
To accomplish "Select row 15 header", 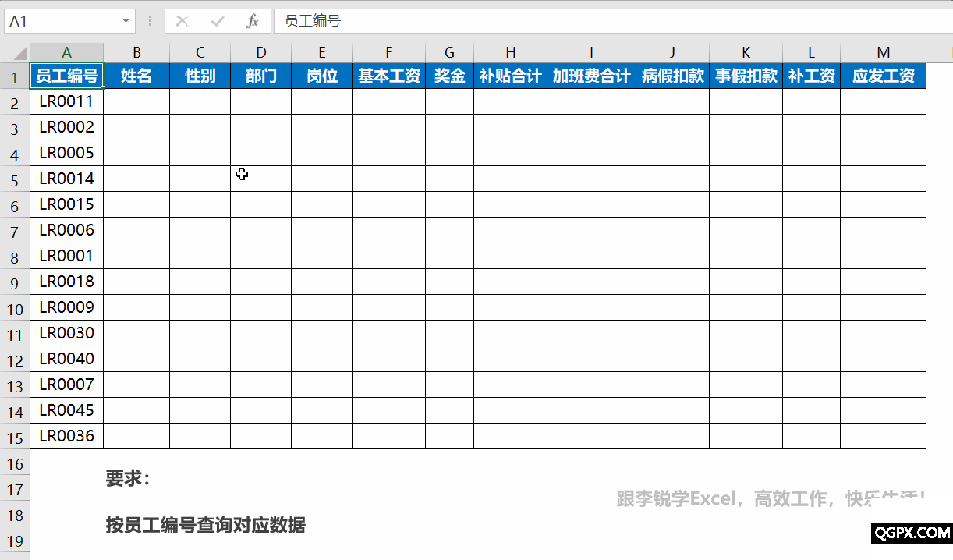I will coord(15,436).
